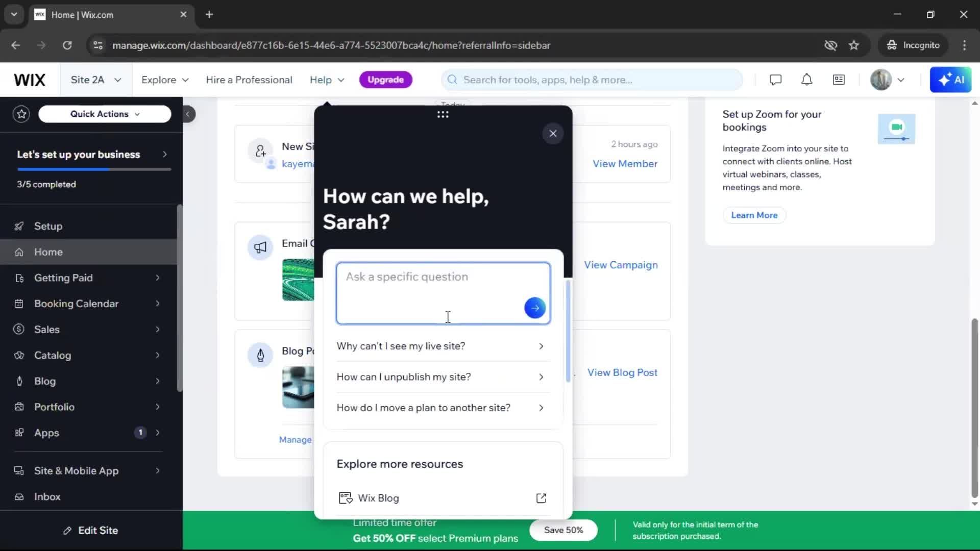Click the favorites star icon in sidebar
Image resolution: width=980 pixels, height=551 pixels.
pos(21,114)
